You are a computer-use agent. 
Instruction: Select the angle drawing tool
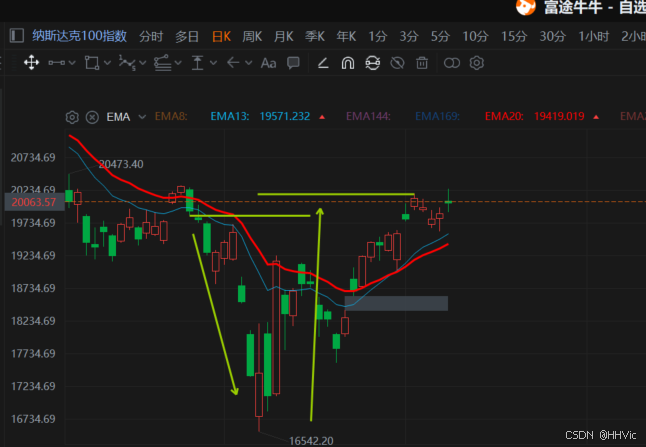coord(323,63)
